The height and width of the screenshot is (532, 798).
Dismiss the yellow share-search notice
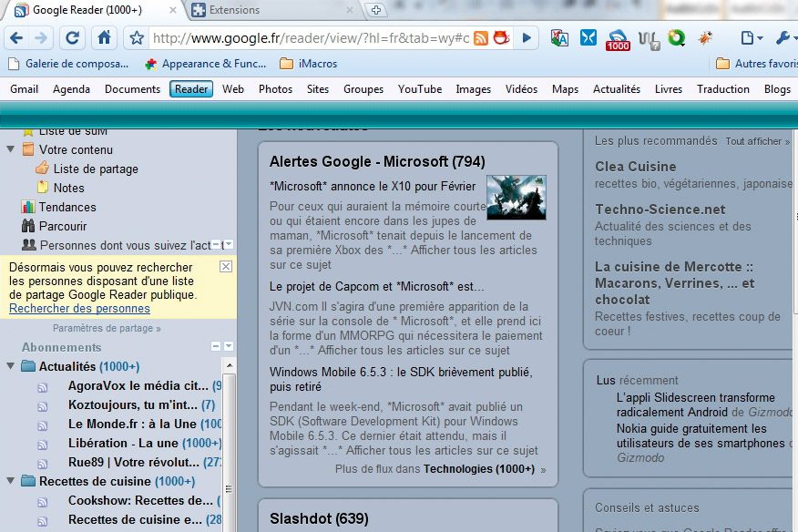[226, 266]
